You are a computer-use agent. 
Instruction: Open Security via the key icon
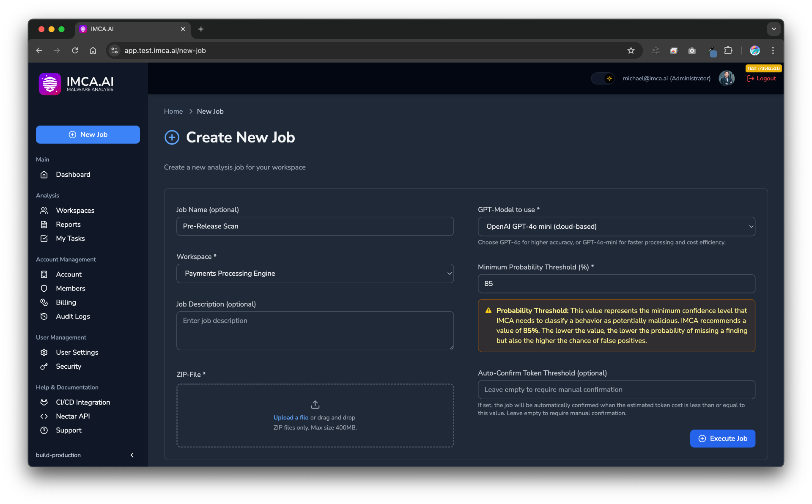tap(44, 367)
